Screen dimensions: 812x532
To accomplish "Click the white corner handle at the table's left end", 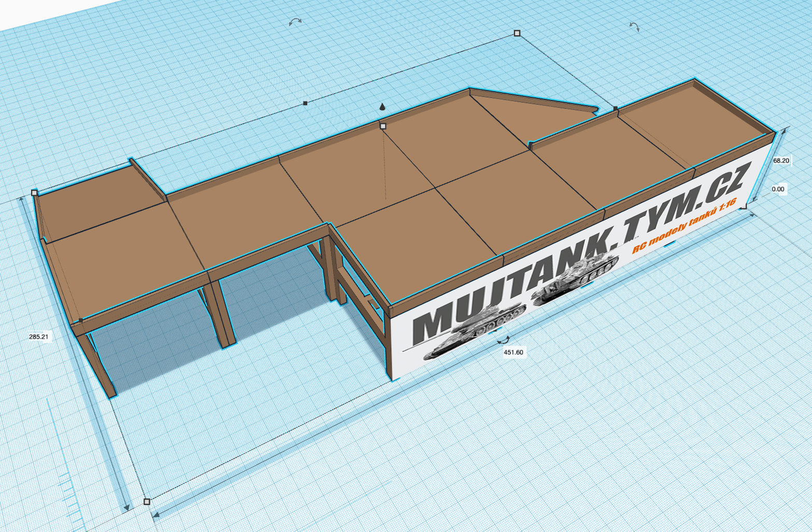I will [34, 193].
